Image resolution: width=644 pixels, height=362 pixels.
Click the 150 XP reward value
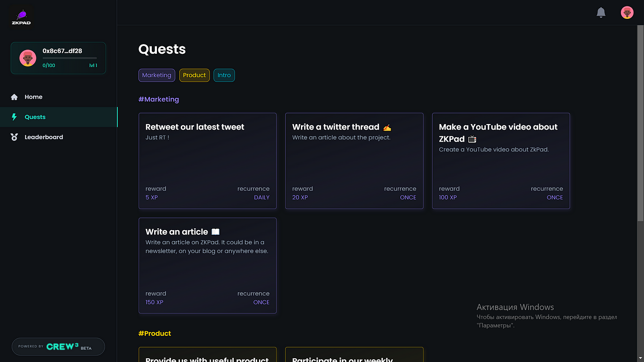coord(154,302)
